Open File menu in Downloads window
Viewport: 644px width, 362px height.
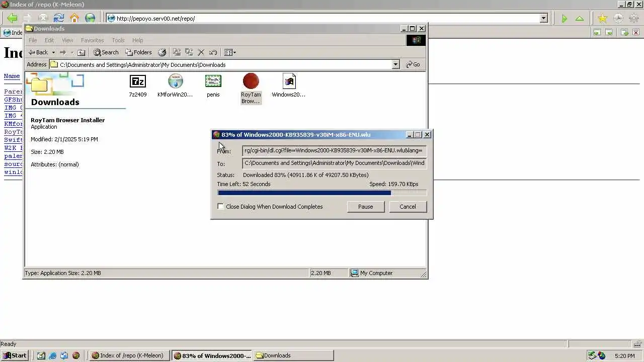point(33,40)
